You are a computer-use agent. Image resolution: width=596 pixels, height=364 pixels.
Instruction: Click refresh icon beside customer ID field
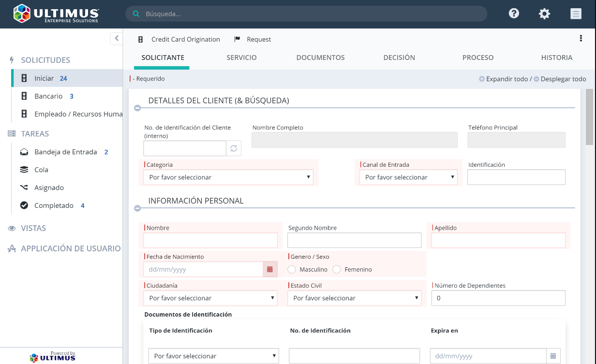(234, 148)
